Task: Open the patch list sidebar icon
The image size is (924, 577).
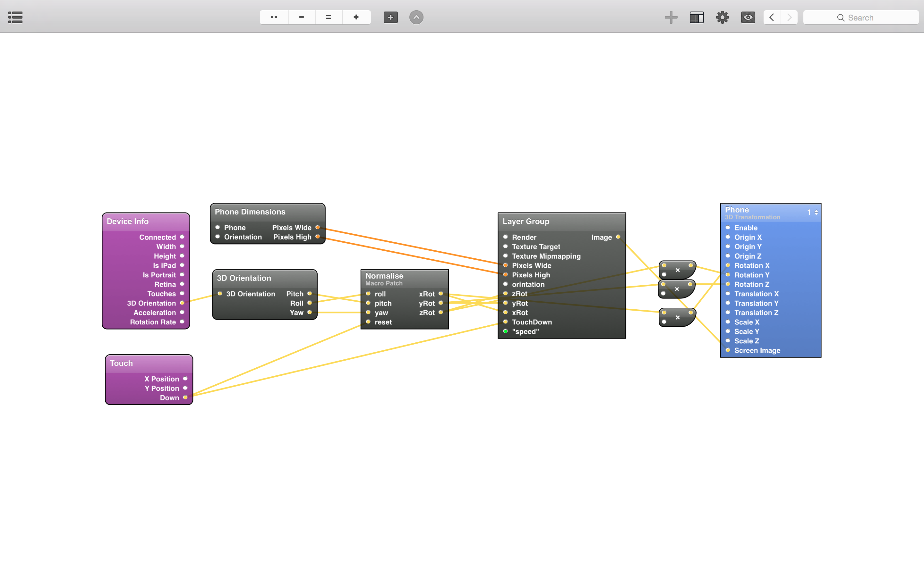Action: (15, 17)
